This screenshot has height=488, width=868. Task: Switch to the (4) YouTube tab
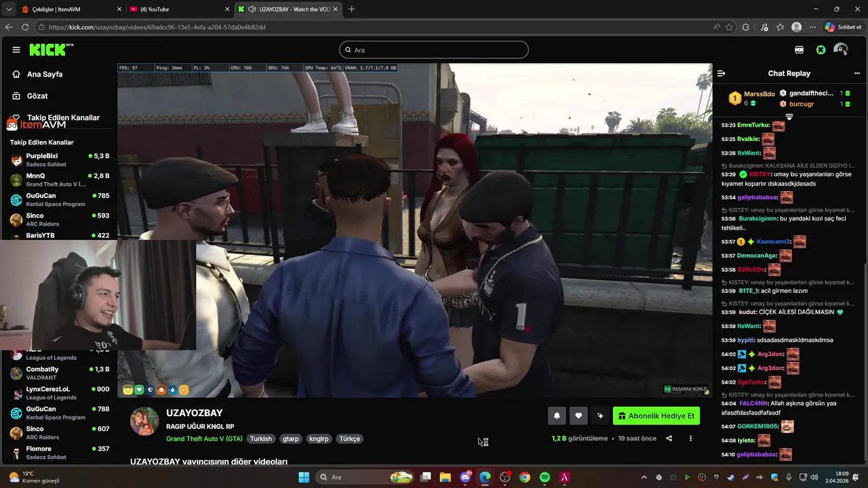pyautogui.click(x=180, y=9)
